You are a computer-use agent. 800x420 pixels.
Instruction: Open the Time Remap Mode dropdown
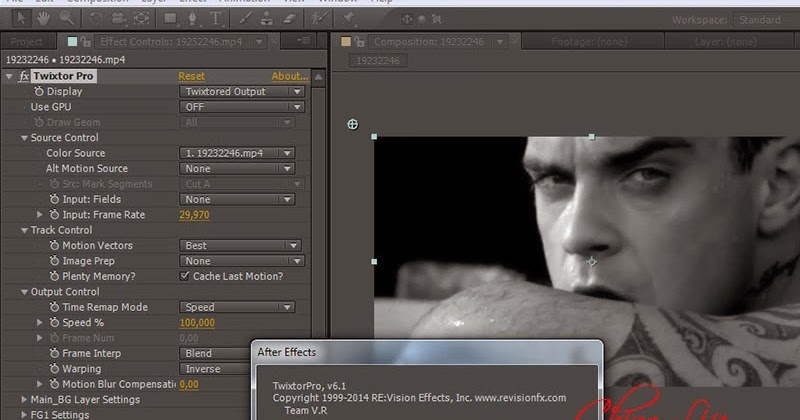click(x=237, y=307)
